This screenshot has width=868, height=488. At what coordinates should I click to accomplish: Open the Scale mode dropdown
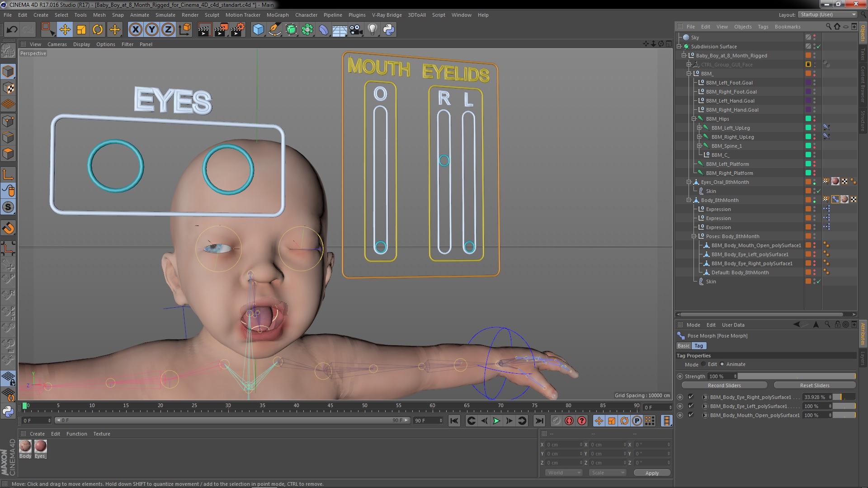point(608,473)
